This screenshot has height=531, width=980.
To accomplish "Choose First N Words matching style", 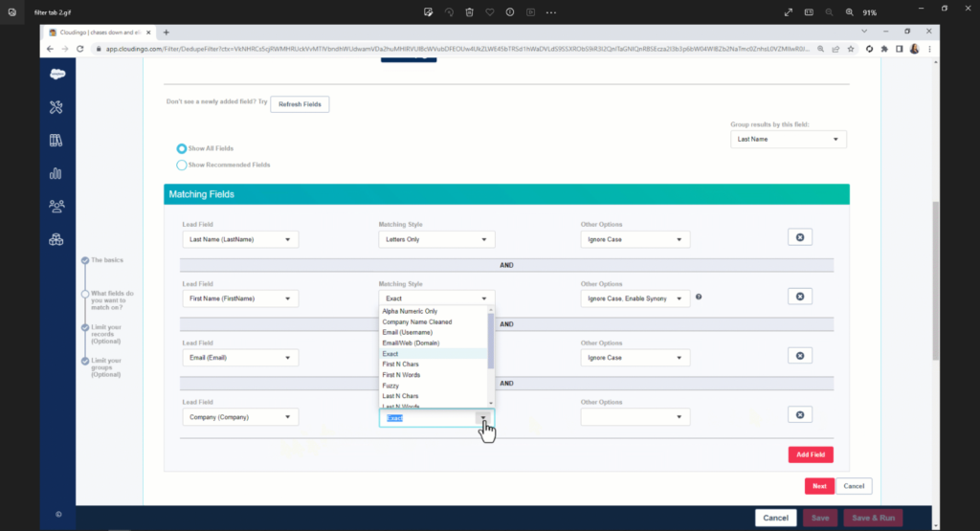I will (434, 375).
